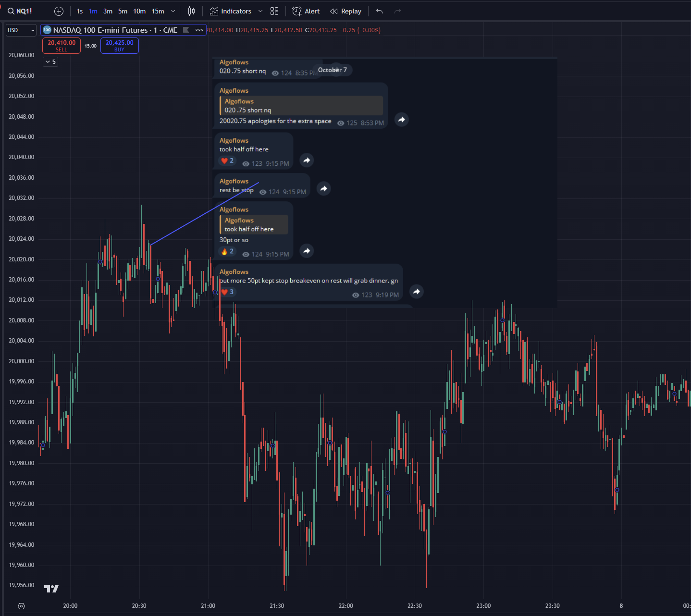
Task: Click the flag icon beside NASDAQ 100 title
Action: [x=186, y=30]
